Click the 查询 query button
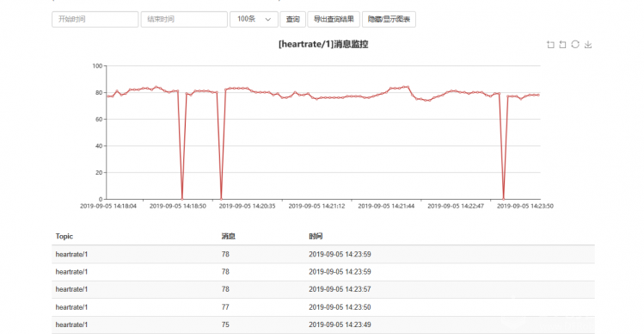The width and height of the screenshot is (644, 334). [293, 19]
